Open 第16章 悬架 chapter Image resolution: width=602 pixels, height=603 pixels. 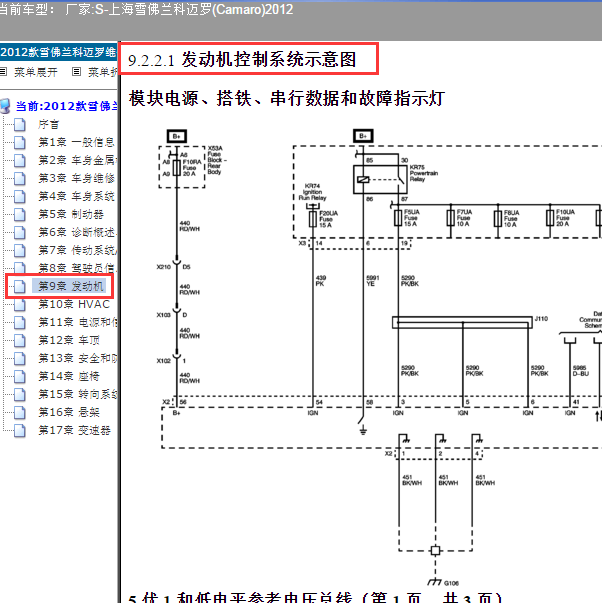coord(69,413)
